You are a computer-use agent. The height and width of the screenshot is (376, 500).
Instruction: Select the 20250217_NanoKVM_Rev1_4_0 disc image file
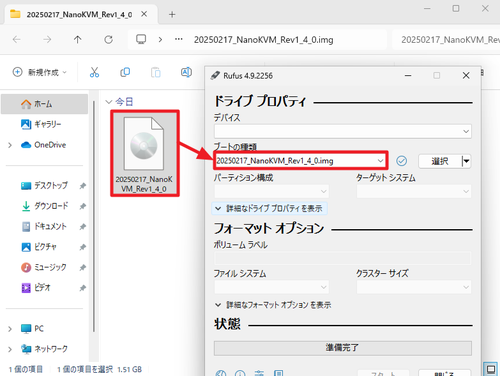point(145,153)
